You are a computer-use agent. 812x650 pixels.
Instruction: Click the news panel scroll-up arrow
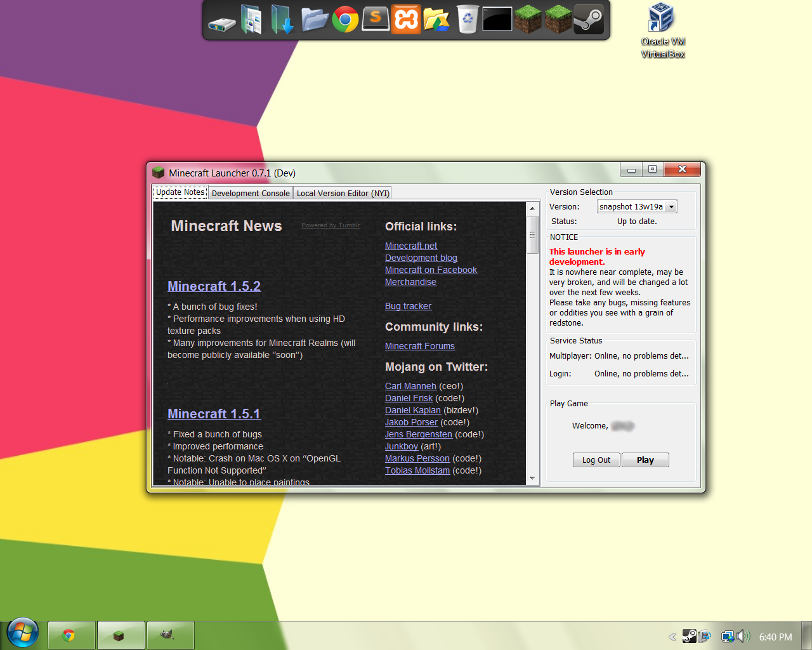click(x=533, y=208)
